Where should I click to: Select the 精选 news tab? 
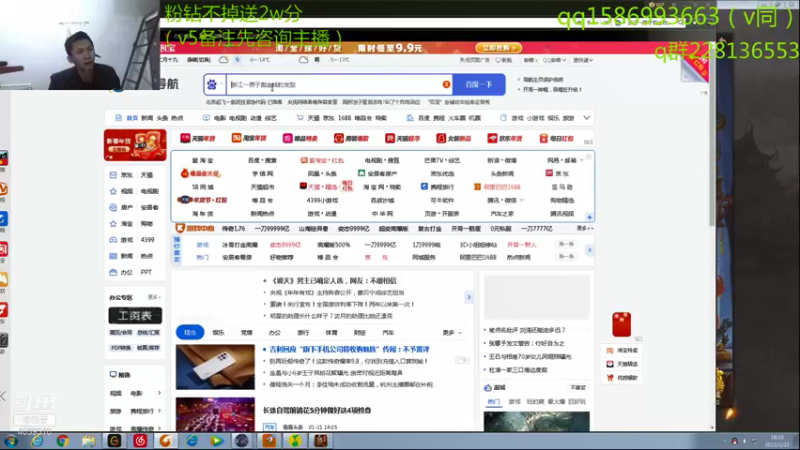point(190,333)
